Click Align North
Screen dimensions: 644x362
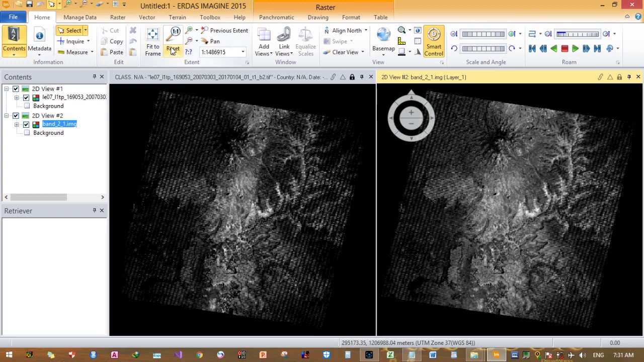click(x=343, y=31)
